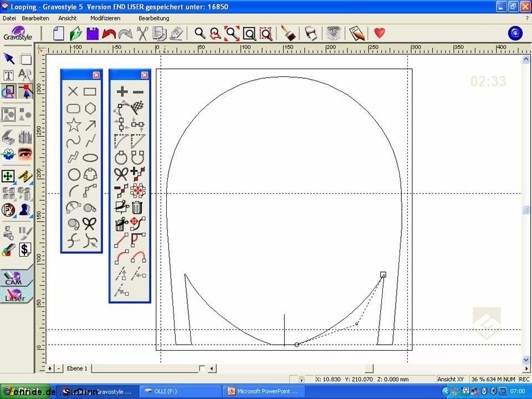Click the eye preview tool icon

(x=25, y=154)
